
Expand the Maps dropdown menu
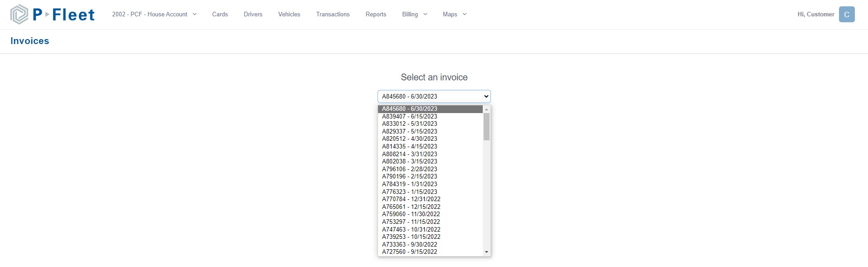454,15
